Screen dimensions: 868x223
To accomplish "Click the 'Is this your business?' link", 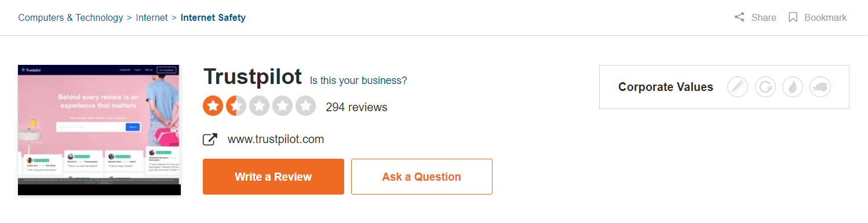I will [x=359, y=81].
